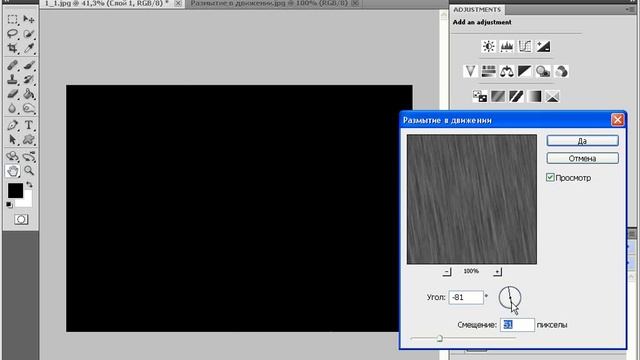Click the Смещение distance input field
640x360 pixels.
pyautogui.click(x=517, y=325)
